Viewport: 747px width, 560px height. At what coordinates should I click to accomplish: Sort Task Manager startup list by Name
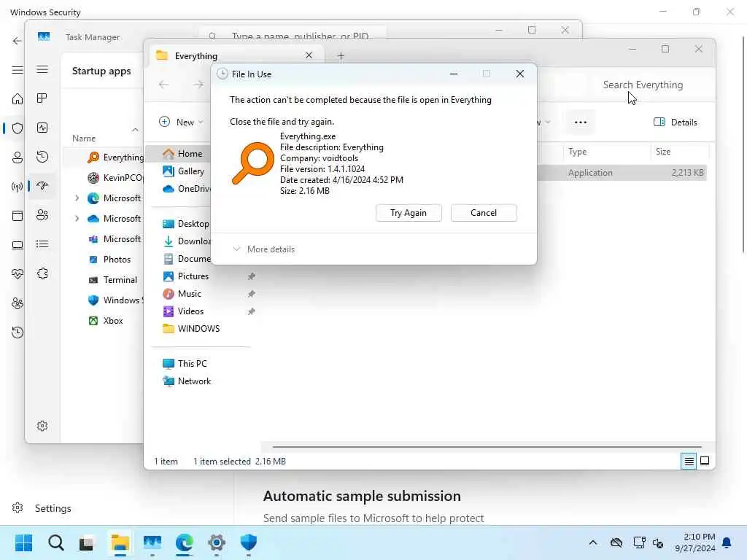(x=84, y=139)
